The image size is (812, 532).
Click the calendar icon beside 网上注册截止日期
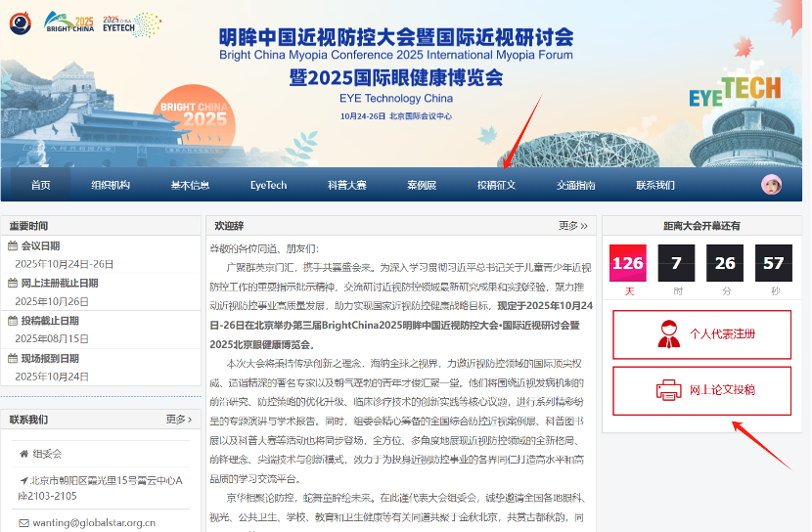tap(13, 283)
